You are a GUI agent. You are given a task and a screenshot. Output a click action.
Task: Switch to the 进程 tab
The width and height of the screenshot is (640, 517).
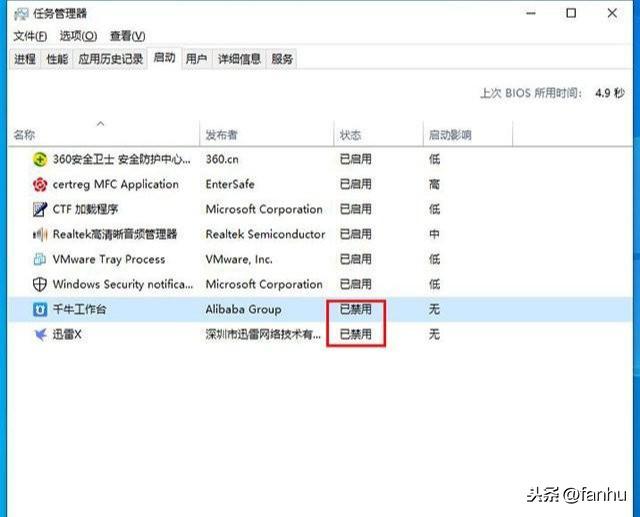point(25,59)
